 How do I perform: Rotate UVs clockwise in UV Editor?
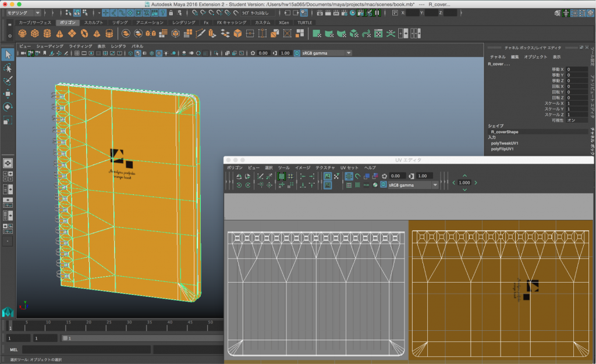248,185
